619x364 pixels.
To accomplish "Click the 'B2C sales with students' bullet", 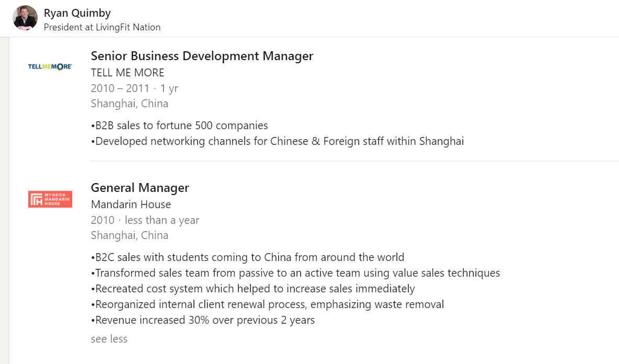I will [247, 257].
